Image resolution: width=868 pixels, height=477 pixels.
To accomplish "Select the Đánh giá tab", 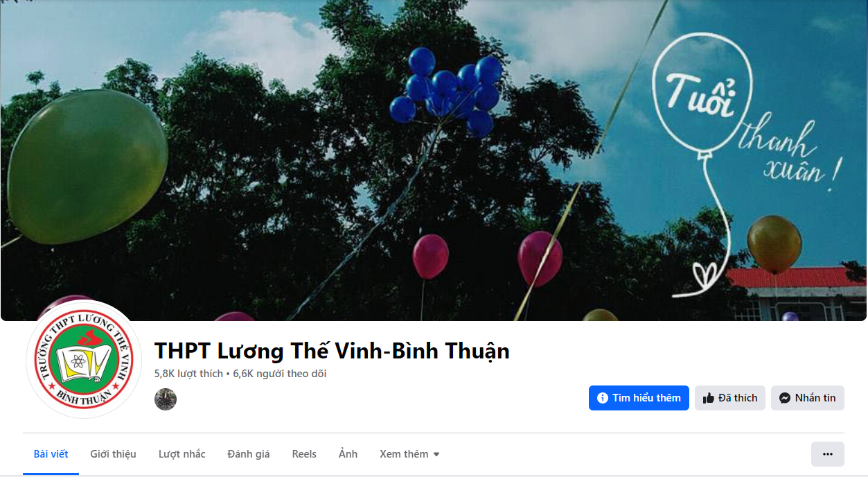I will pos(249,454).
